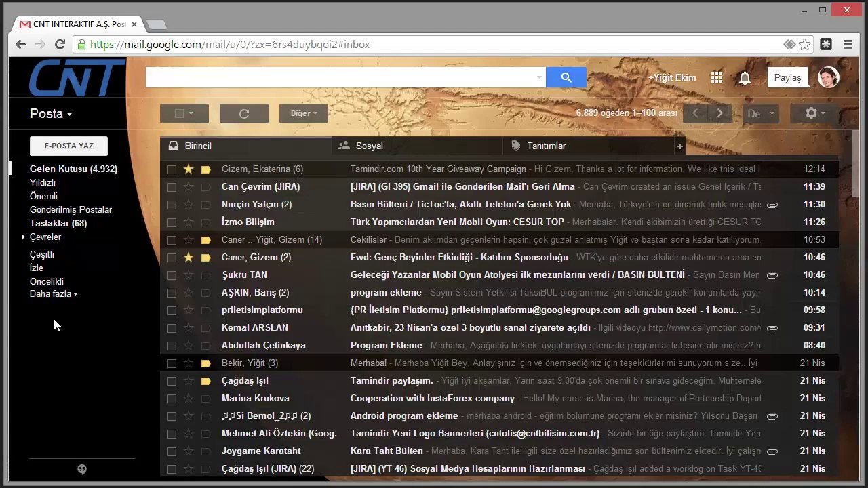Open the search options arrow
Image resolution: width=868 pixels, height=488 pixels.
click(539, 77)
